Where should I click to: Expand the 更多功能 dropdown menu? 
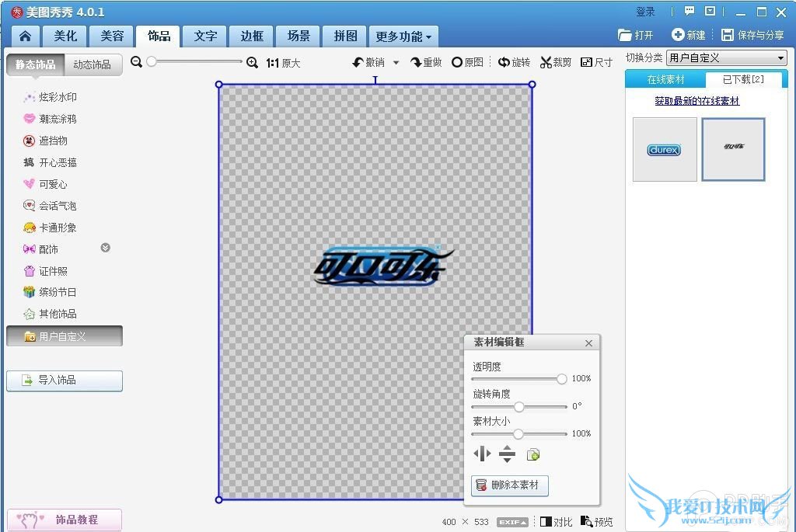(x=403, y=36)
